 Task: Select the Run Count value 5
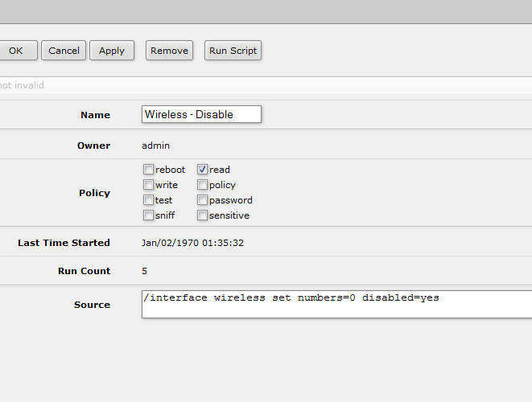point(144,271)
